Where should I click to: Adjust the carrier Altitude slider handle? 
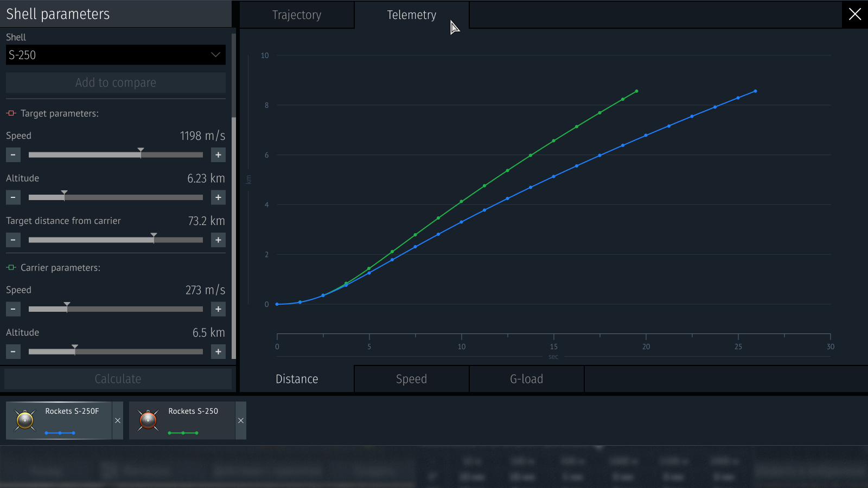coord(75,349)
